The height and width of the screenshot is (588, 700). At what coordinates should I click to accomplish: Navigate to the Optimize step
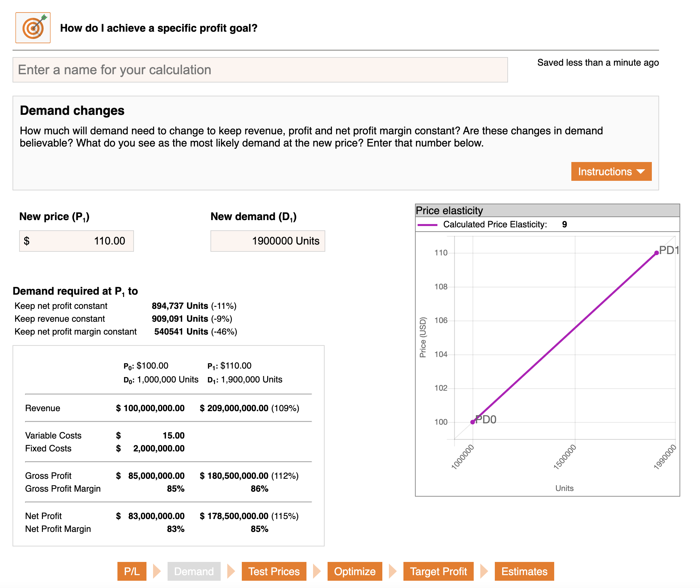click(x=354, y=571)
